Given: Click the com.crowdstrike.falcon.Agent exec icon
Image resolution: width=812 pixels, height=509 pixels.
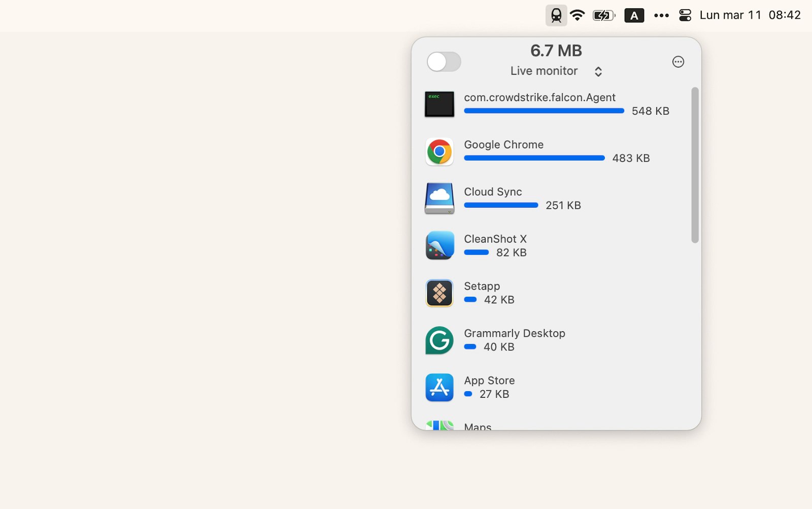Looking at the screenshot, I should 439,104.
